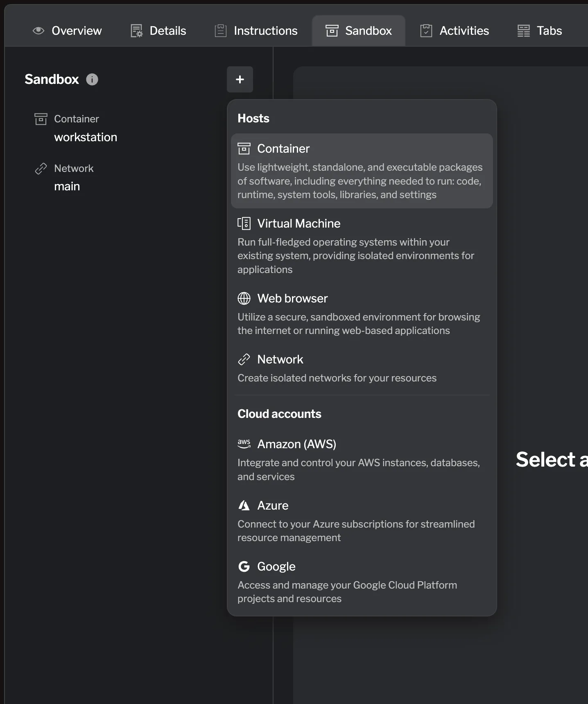Click the plus button to add resource

pos(240,79)
